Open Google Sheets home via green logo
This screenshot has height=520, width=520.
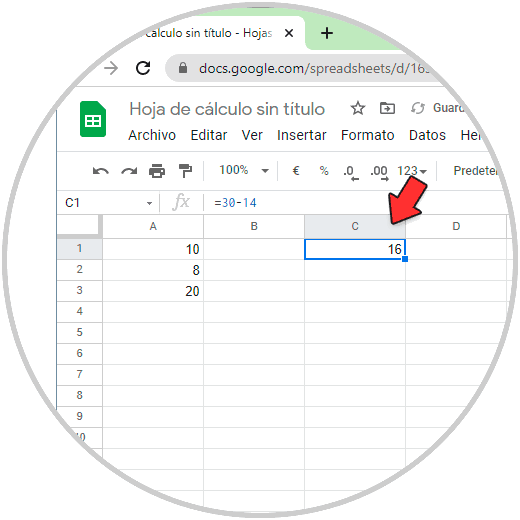pos(93,119)
